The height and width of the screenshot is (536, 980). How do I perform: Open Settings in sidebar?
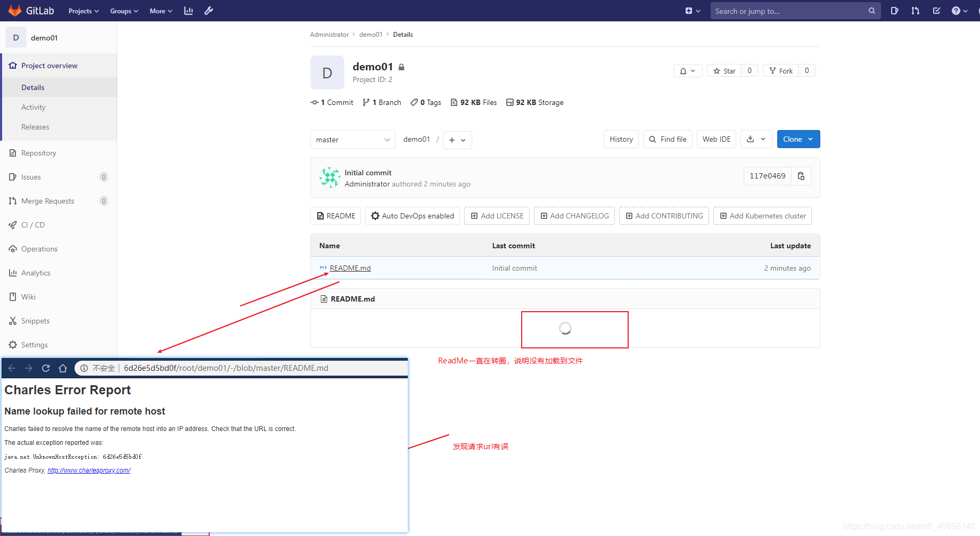click(x=59, y=345)
